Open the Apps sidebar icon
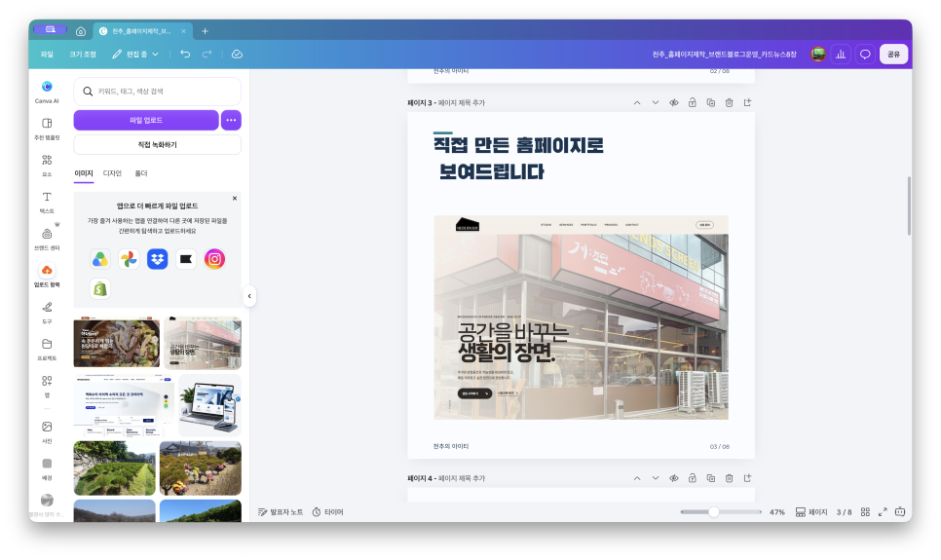This screenshot has height=560, width=941. pyautogui.click(x=47, y=381)
